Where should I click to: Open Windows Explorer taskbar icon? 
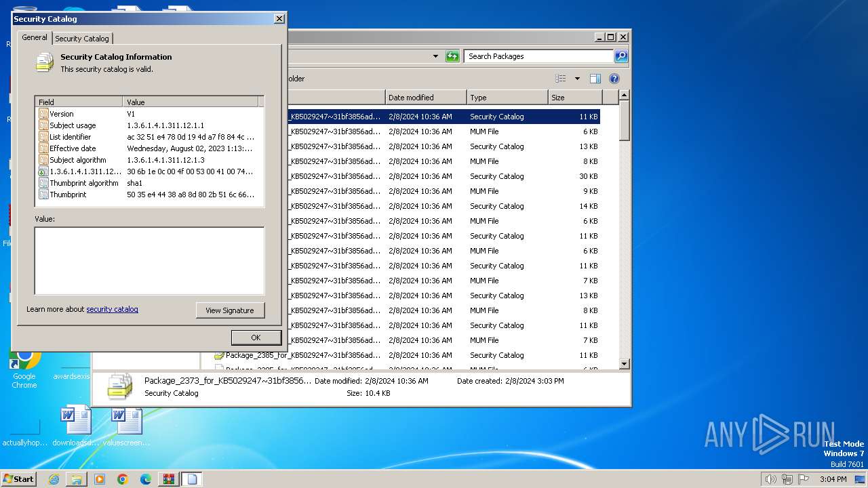(77, 479)
